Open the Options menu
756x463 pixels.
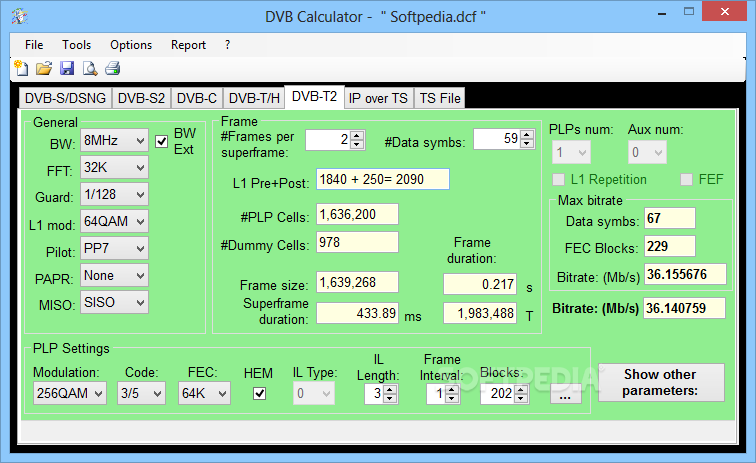pos(131,45)
